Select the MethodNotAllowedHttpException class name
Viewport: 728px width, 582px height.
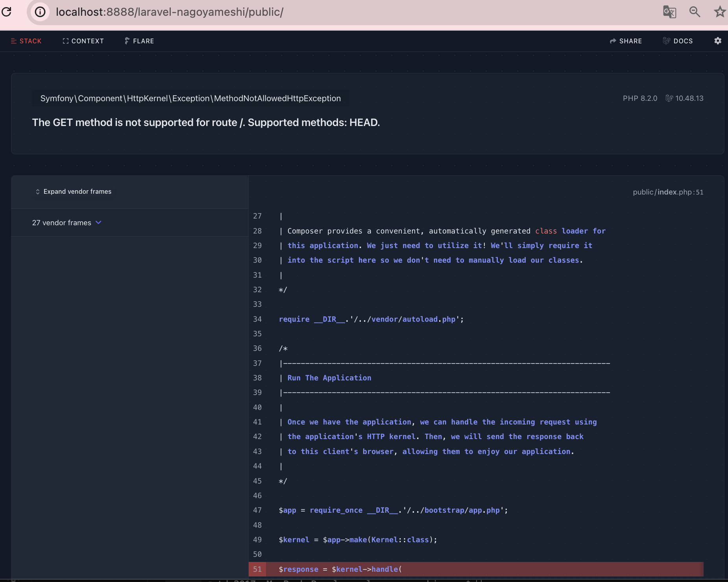(190, 98)
